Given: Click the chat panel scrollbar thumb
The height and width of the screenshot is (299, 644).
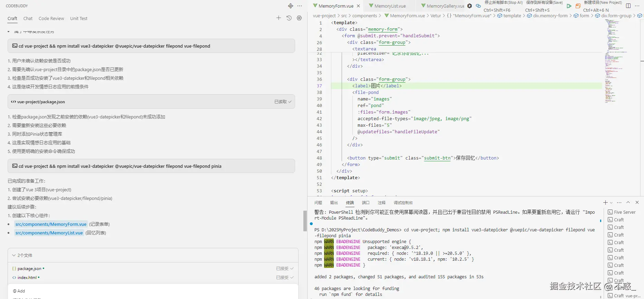Looking at the screenshot, I should pos(305,221).
